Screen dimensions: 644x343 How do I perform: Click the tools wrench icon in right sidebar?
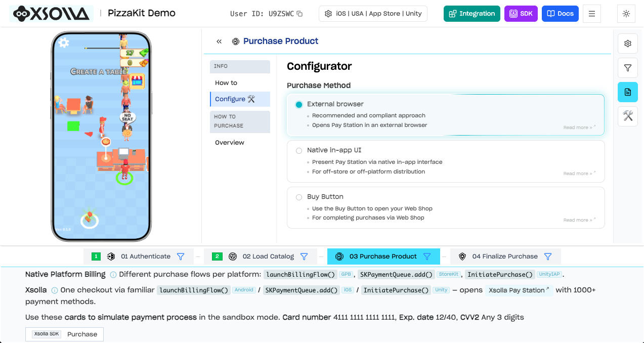click(627, 116)
